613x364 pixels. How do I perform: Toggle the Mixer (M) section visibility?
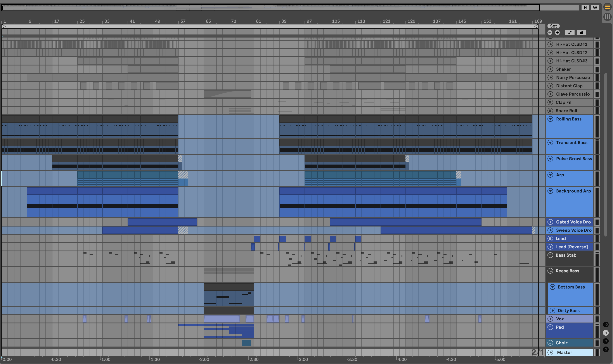click(x=606, y=341)
